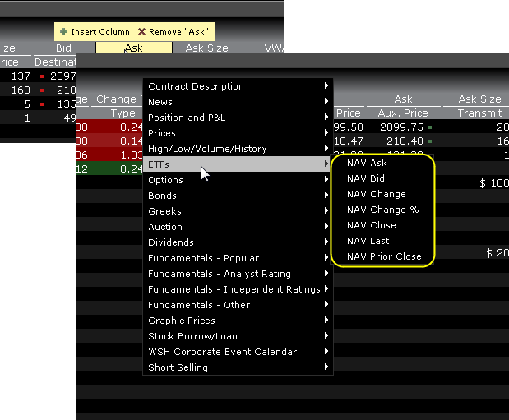This screenshot has width=509, height=420.
Task: Click the Aux. Price column subheader
Action: pyautogui.click(x=403, y=113)
